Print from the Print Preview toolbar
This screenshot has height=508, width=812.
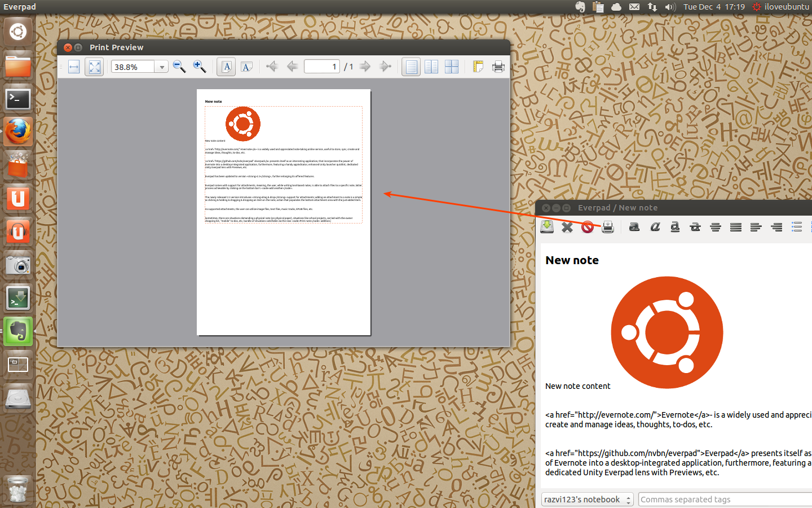[498, 67]
